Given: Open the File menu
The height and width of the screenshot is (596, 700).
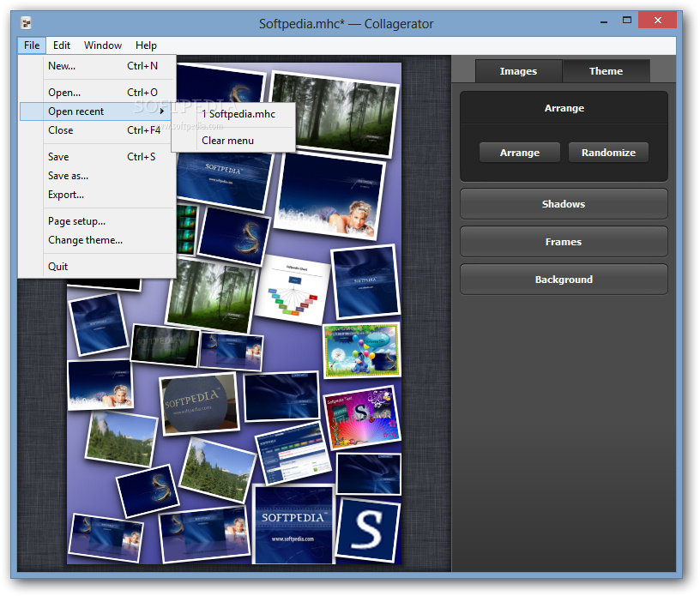Looking at the screenshot, I should tap(32, 45).
